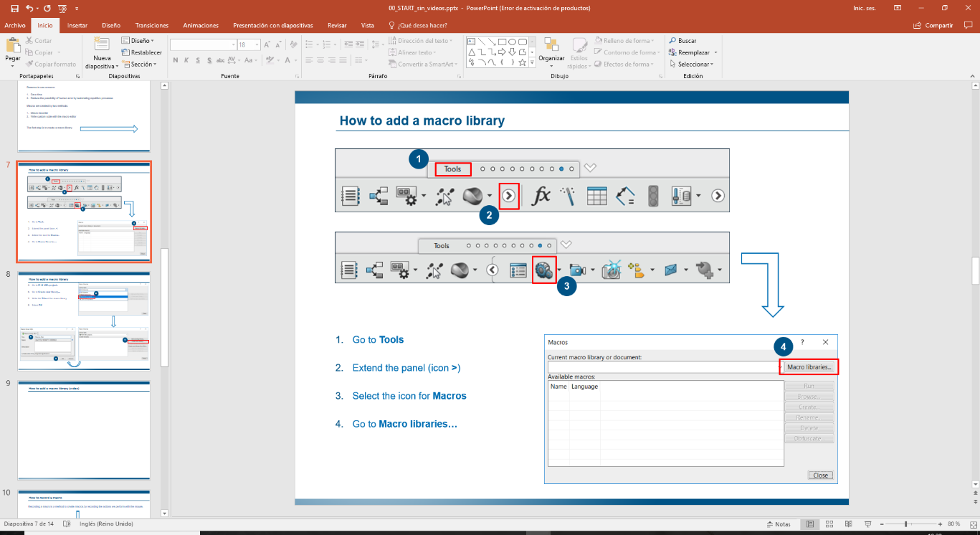Switch to the Diseño ribbon tab
This screenshot has width=980, height=535.
click(111, 25)
